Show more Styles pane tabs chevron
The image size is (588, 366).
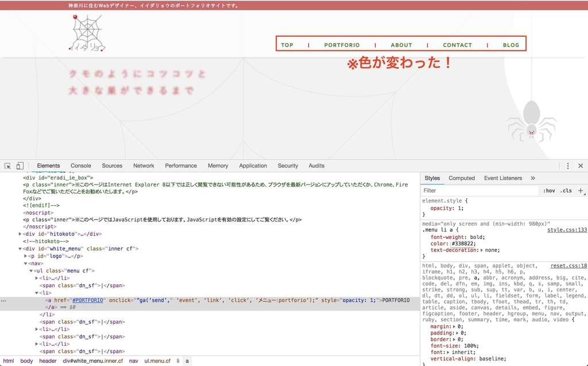tap(533, 178)
